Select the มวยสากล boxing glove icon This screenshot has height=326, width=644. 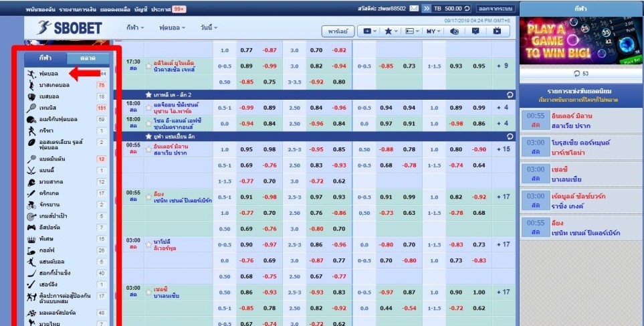31,181
